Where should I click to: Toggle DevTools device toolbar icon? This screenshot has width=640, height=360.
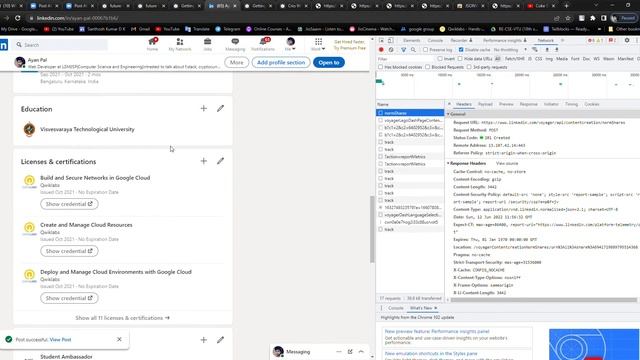coord(391,40)
